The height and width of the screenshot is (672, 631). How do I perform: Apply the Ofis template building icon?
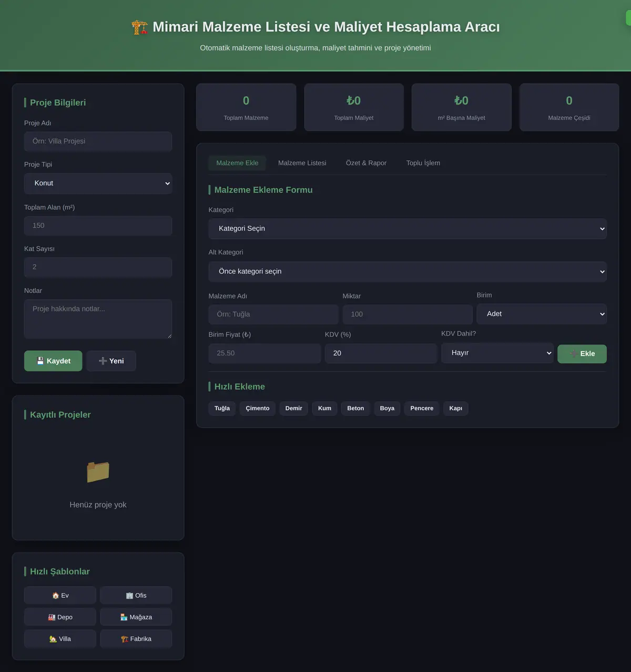point(129,595)
